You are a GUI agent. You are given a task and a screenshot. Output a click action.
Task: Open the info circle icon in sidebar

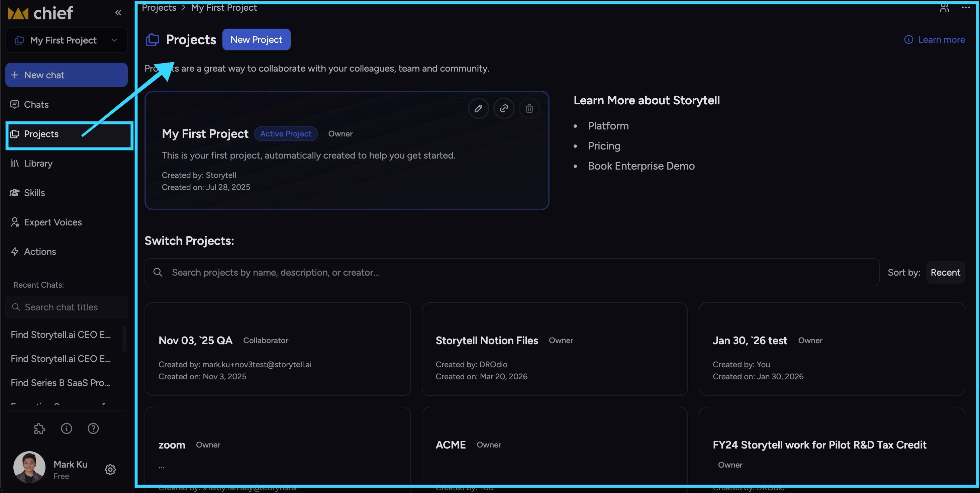click(67, 429)
